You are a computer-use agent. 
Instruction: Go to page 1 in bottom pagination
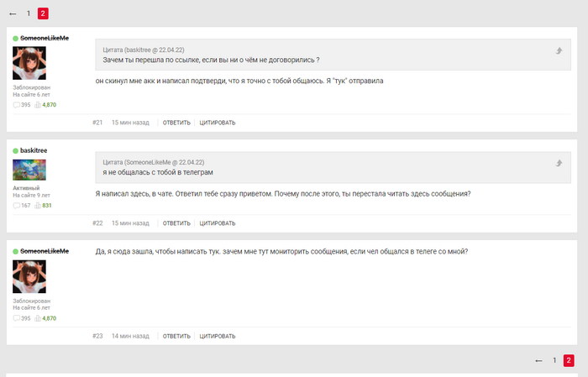coord(554,360)
